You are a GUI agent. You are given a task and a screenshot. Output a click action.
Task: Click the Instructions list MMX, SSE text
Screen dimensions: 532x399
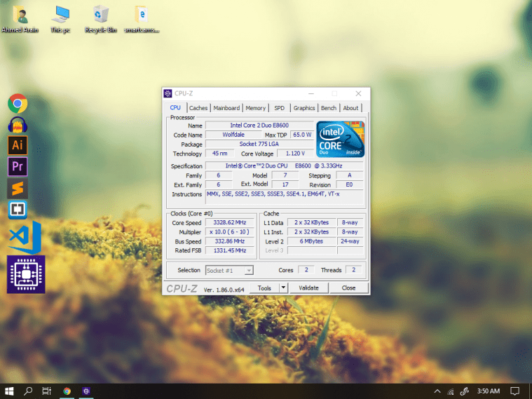tap(285, 197)
